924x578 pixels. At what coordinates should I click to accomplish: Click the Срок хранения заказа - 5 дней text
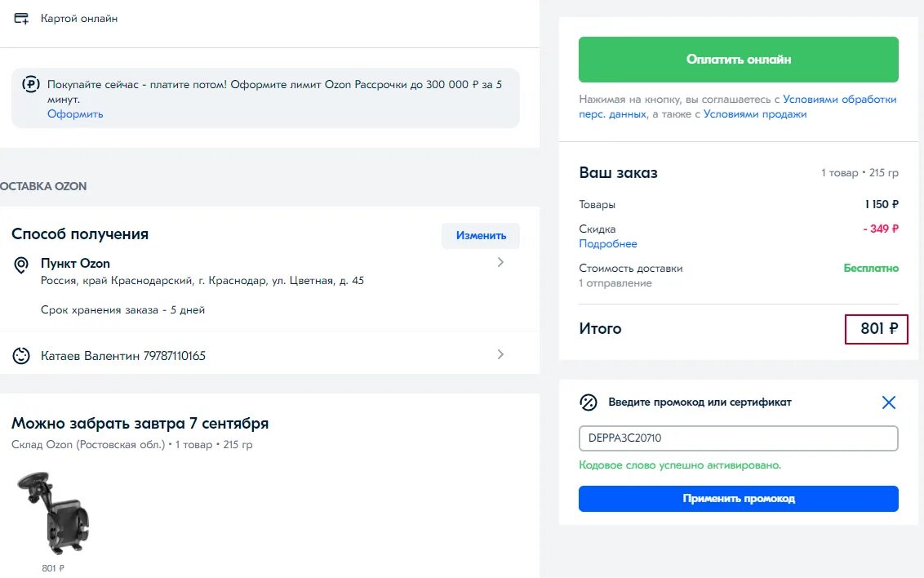pos(122,310)
